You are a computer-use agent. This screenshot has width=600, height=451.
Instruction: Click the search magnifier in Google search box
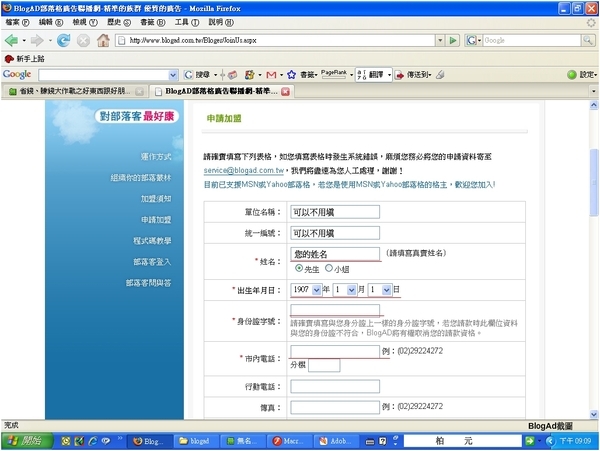click(588, 40)
